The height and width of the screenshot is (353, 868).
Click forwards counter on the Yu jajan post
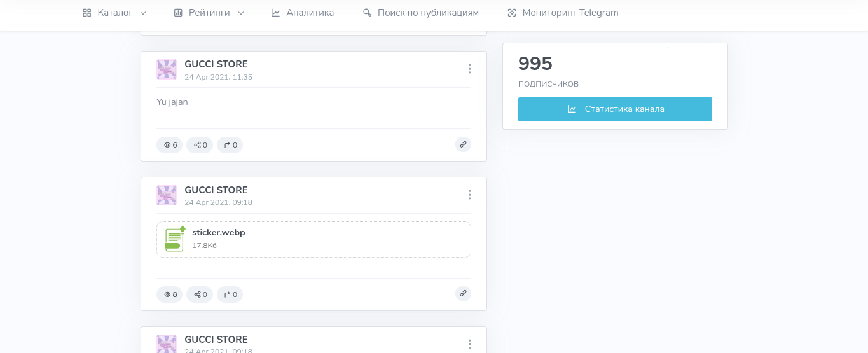pos(230,145)
